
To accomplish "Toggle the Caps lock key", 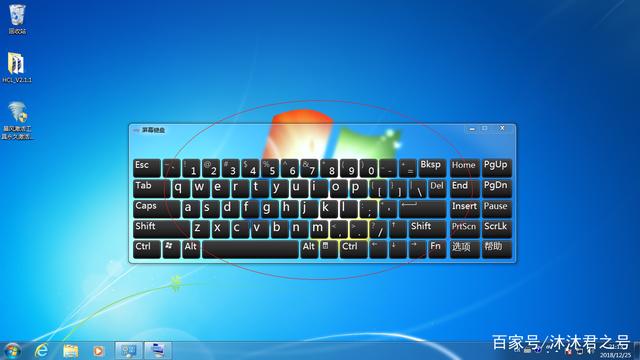I will click(x=156, y=209).
